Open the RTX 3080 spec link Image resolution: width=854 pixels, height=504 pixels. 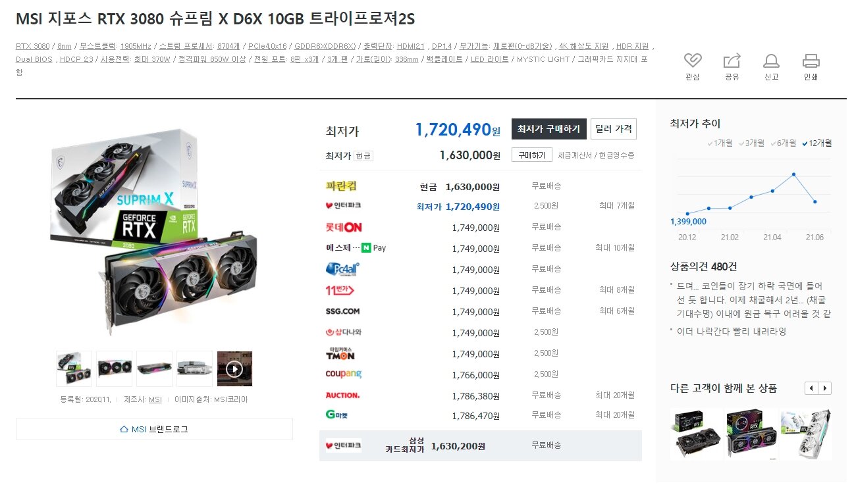click(x=33, y=46)
